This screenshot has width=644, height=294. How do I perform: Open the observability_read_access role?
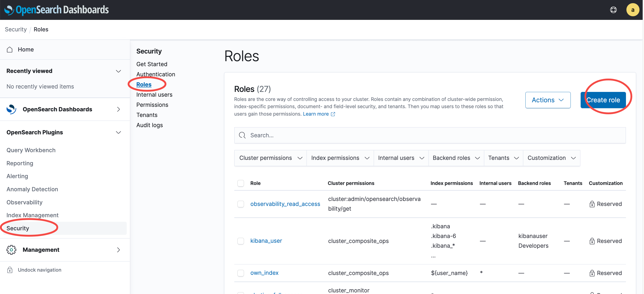(x=285, y=204)
